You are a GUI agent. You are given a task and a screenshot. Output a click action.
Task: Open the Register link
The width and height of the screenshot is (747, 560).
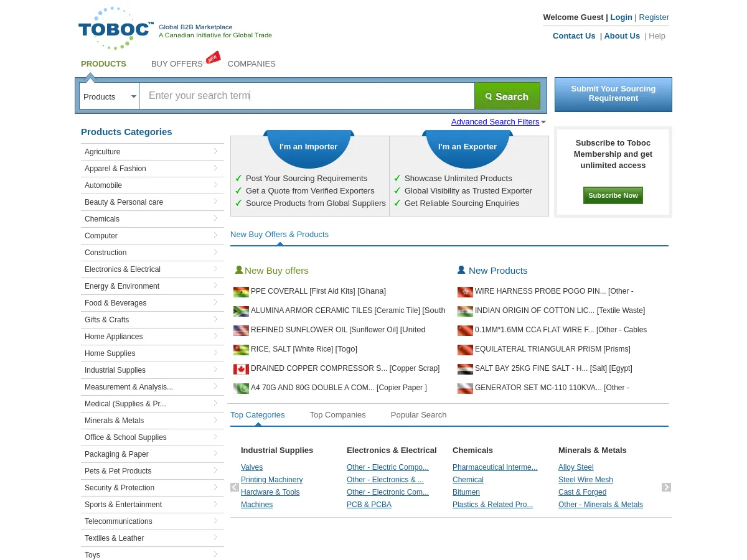pyautogui.click(x=654, y=17)
